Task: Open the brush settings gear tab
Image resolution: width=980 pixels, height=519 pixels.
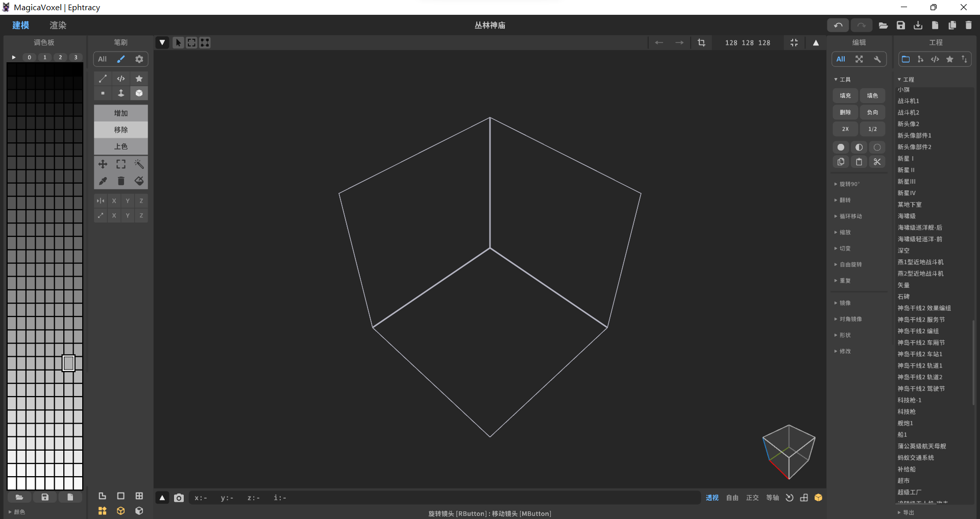Action: click(x=139, y=59)
